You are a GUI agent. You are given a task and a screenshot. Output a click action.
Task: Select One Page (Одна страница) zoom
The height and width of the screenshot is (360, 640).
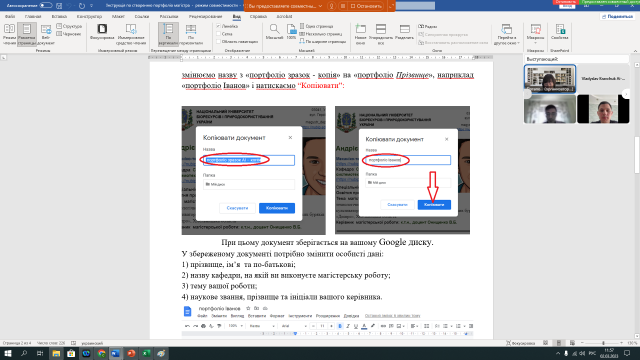click(316, 26)
